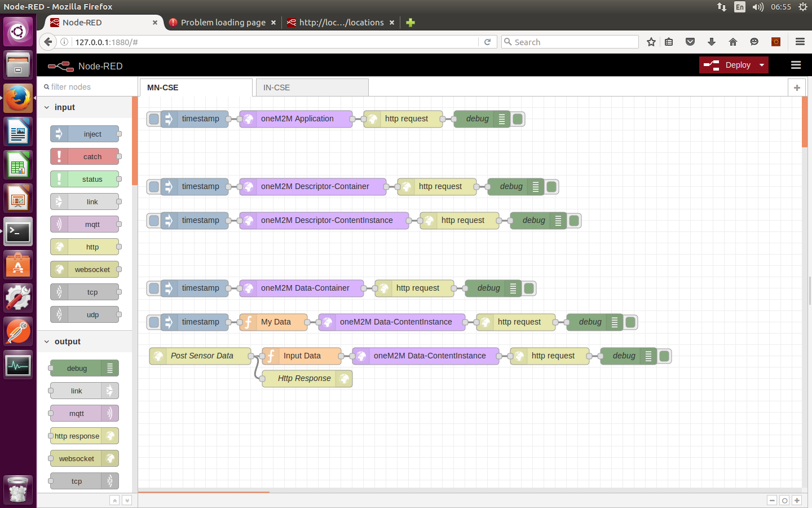Image resolution: width=812 pixels, height=508 pixels.
Task: Trigger inject button of first timestamp node
Action: pyautogui.click(x=153, y=119)
